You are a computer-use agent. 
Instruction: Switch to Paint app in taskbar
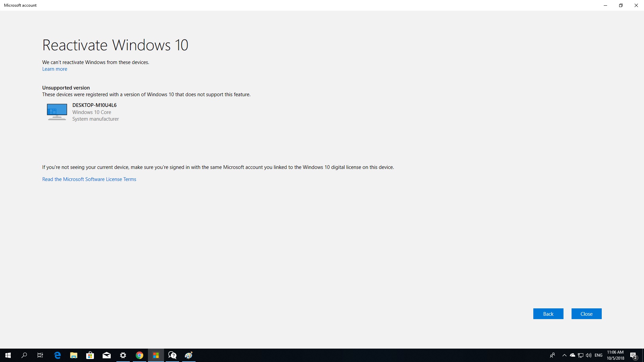189,355
